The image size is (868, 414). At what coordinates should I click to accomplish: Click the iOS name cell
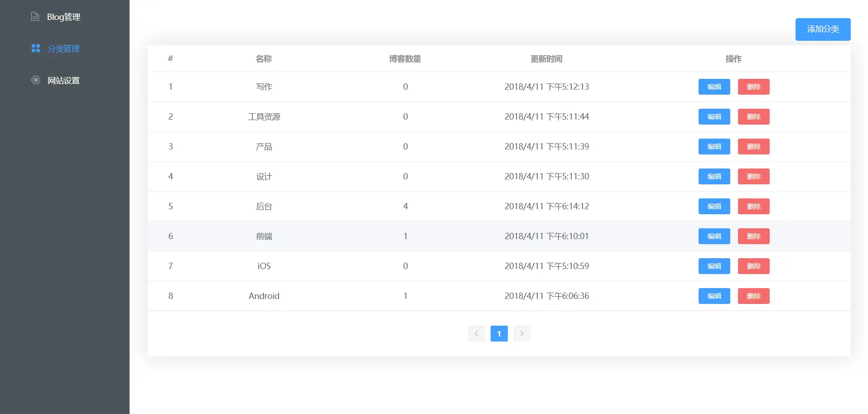[x=264, y=266]
